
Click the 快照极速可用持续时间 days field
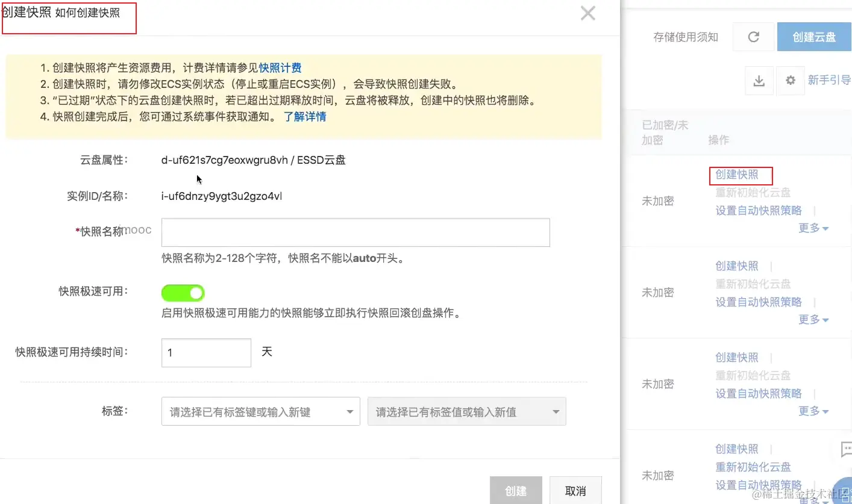pyautogui.click(x=206, y=353)
